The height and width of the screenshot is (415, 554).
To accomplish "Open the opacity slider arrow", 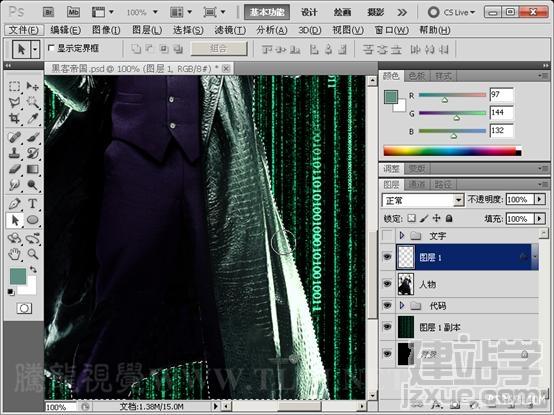I will click(x=540, y=200).
